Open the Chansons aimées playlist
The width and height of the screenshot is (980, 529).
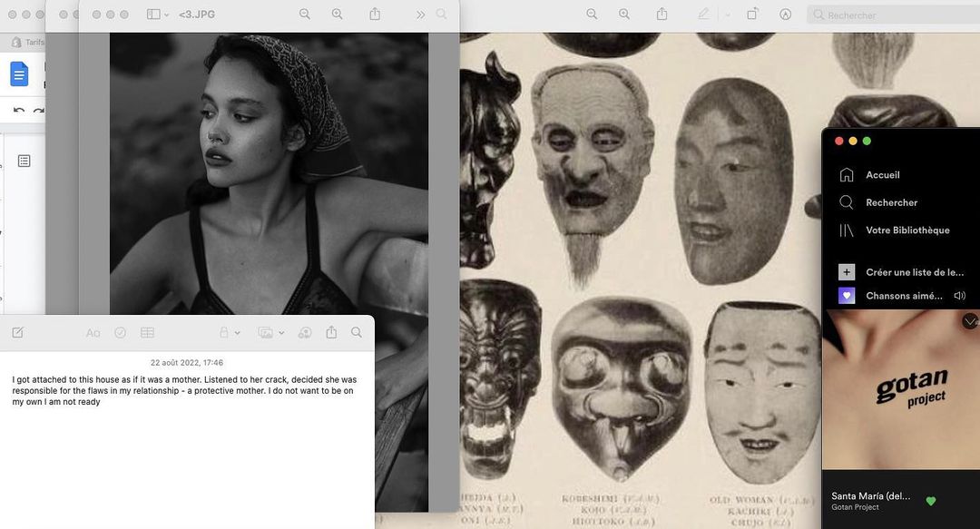pos(903,296)
